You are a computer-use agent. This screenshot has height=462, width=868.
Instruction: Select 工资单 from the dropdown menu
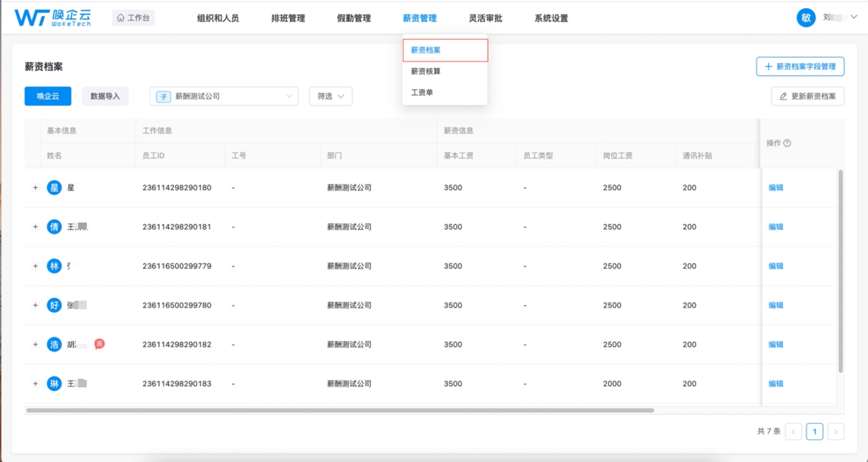click(x=422, y=92)
